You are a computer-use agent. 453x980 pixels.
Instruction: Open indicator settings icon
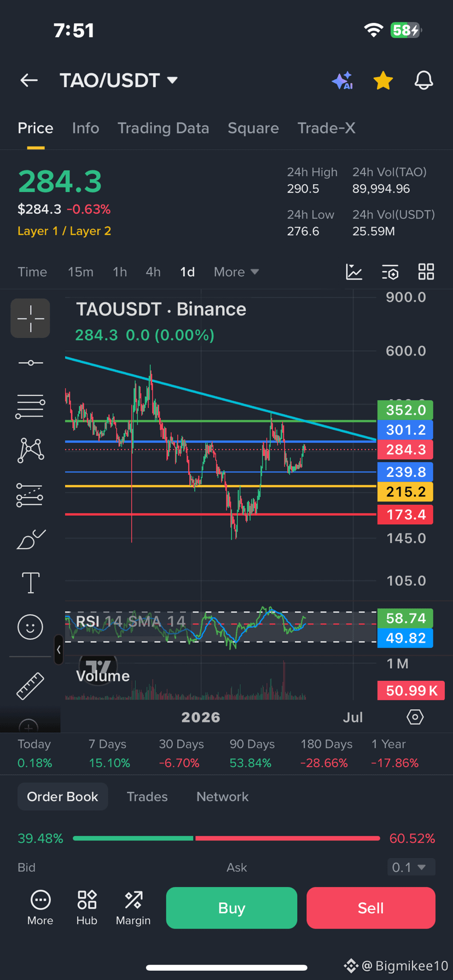pyautogui.click(x=390, y=272)
